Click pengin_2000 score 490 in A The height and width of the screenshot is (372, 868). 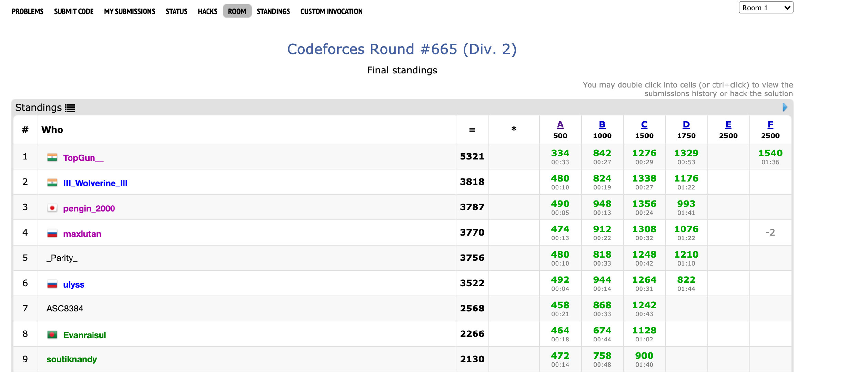click(x=560, y=204)
